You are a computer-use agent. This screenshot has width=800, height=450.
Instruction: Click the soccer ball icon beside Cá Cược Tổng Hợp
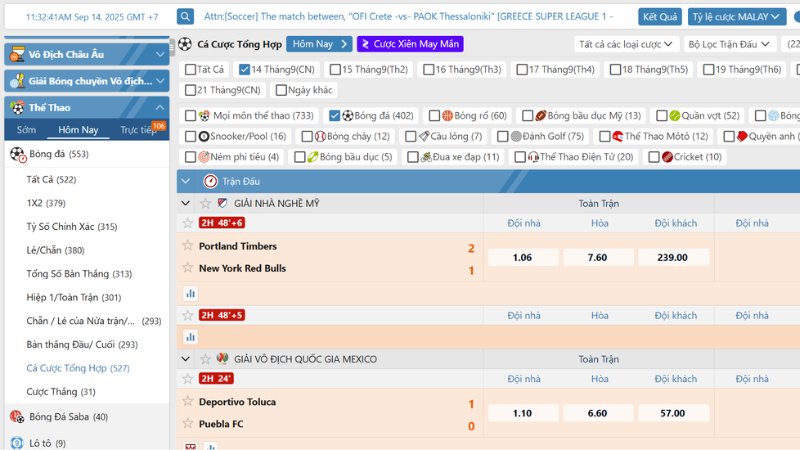click(x=185, y=44)
